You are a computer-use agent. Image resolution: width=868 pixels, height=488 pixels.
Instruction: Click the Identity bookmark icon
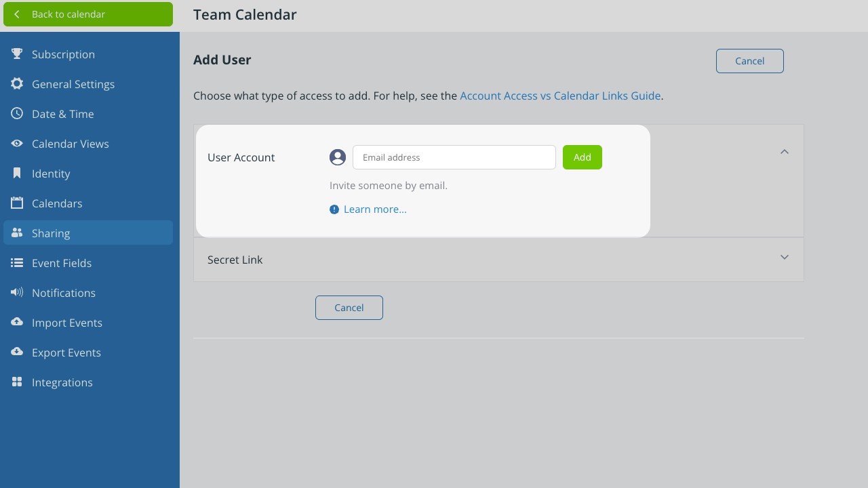click(x=17, y=174)
